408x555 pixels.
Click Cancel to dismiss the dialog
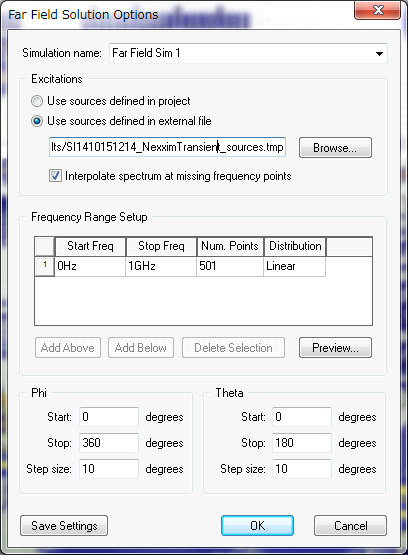click(x=350, y=526)
